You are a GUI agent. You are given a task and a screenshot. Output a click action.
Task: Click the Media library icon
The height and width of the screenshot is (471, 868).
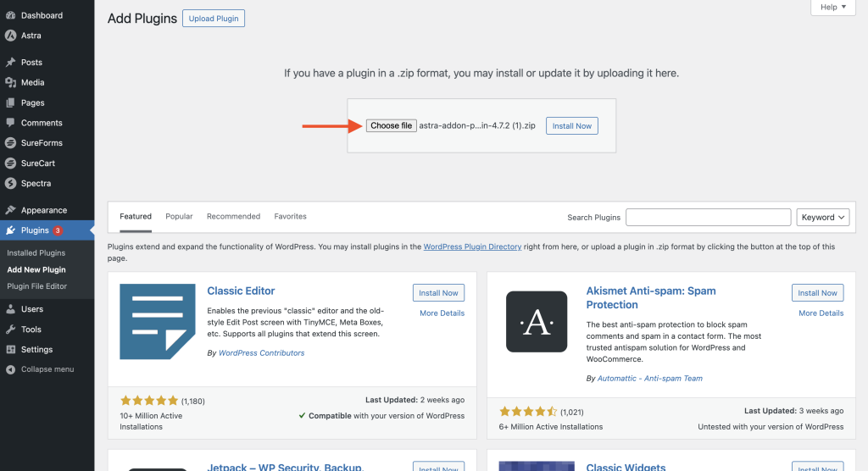(10, 82)
